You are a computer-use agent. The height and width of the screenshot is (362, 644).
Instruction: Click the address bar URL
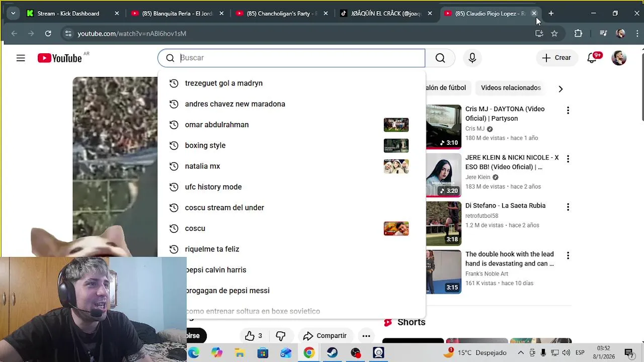(132, 34)
